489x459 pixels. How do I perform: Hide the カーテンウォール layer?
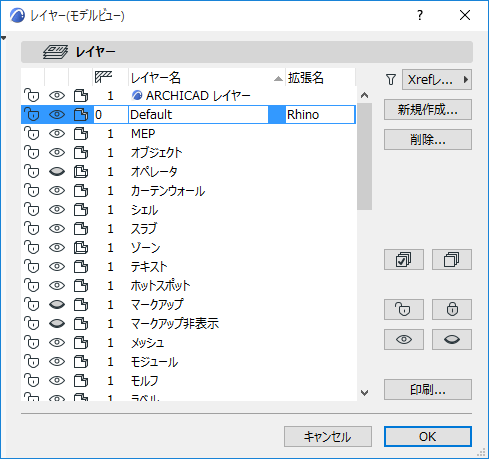pos(57,191)
